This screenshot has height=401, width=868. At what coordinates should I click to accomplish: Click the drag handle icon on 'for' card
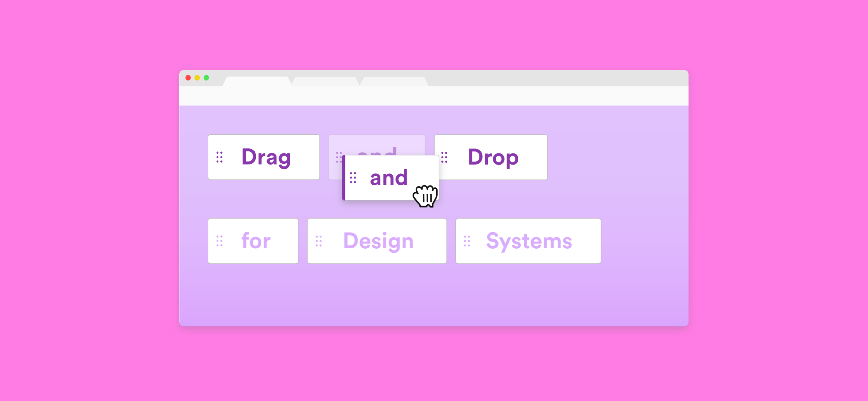pos(219,241)
